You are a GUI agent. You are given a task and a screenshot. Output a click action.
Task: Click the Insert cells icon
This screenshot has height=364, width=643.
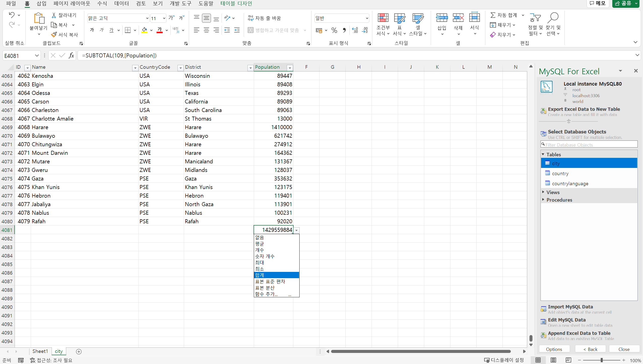pos(442,18)
